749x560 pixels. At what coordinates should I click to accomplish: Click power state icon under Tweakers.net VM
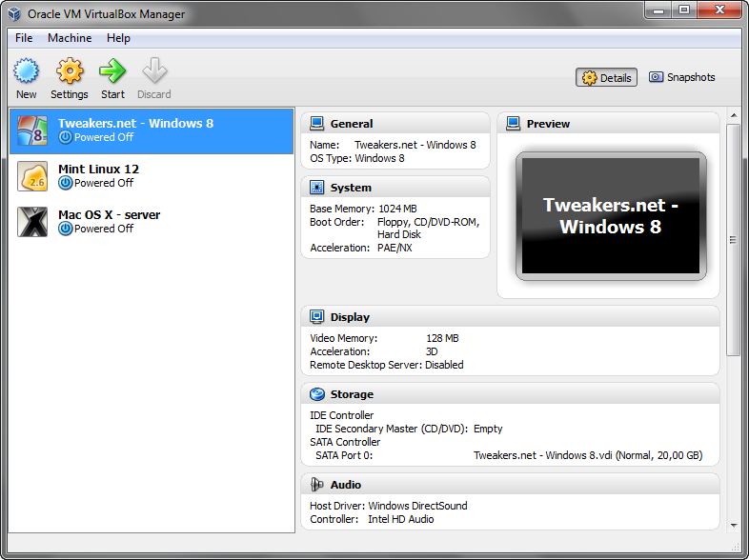coord(66,137)
